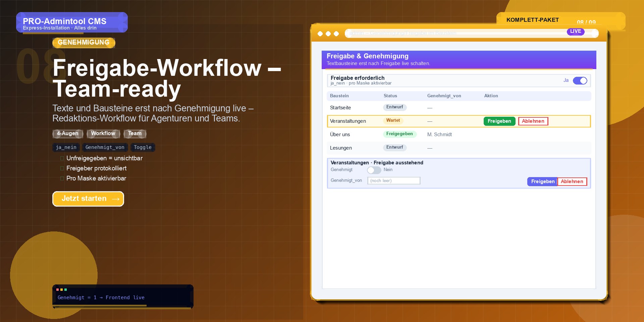The width and height of the screenshot is (644, 322).
Task: Select Veranstaltungen in the highlighted table row
Action: 348,121
